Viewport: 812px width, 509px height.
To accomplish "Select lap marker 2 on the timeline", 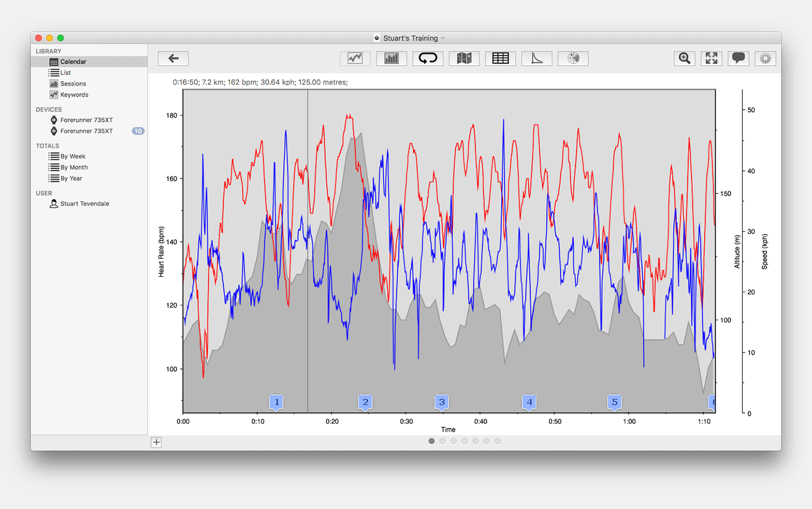I will [x=365, y=403].
